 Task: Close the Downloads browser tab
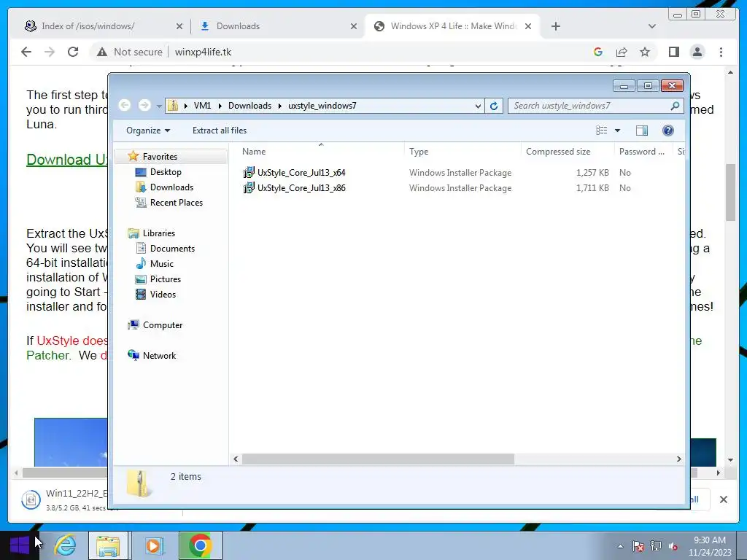354,26
